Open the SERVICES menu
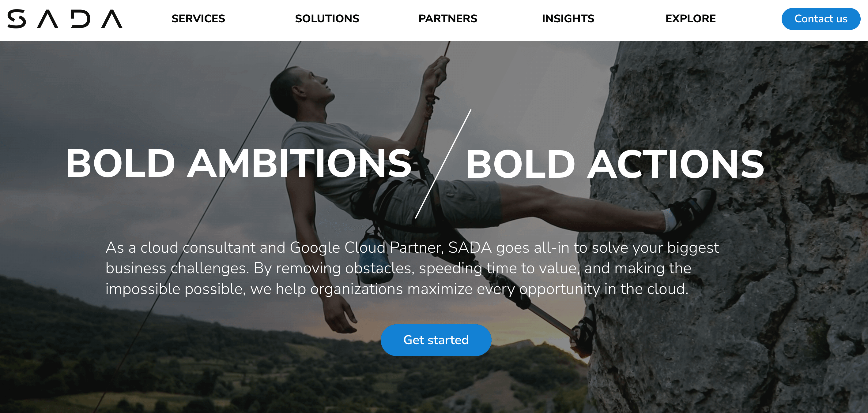The width and height of the screenshot is (868, 413). [198, 19]
